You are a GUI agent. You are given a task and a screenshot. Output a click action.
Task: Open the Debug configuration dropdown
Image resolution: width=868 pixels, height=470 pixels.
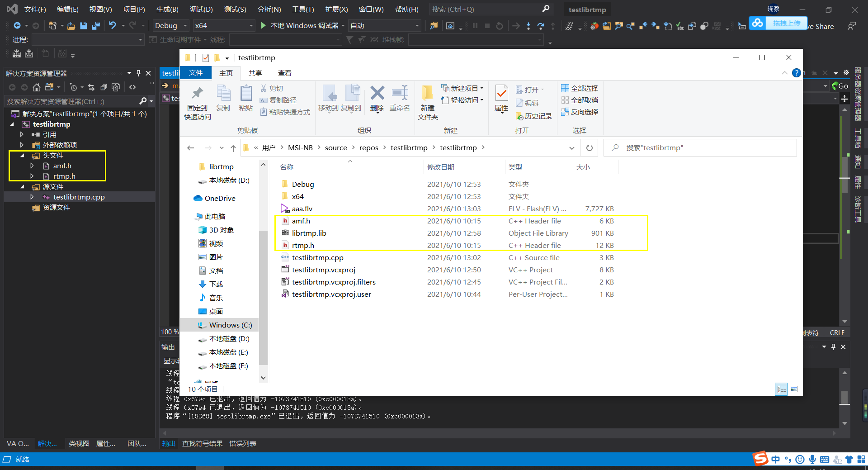click(x=170, y=25)
